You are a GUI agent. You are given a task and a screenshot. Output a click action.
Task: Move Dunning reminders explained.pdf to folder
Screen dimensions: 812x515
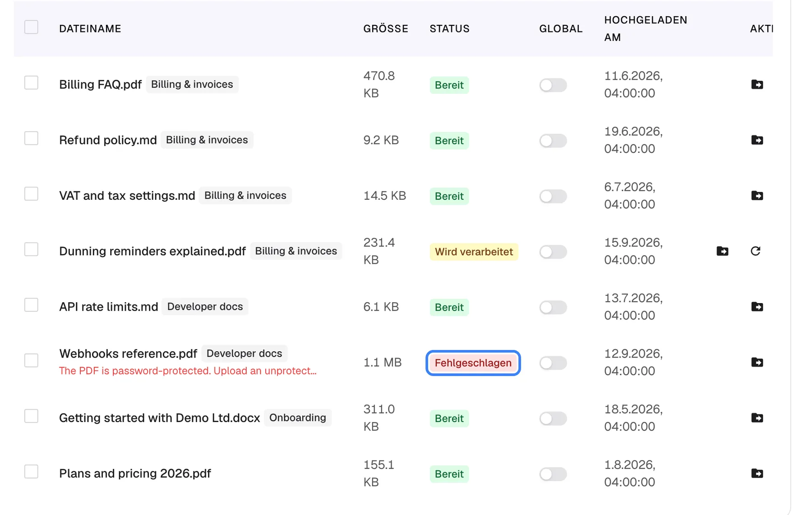tap(722, 251)
